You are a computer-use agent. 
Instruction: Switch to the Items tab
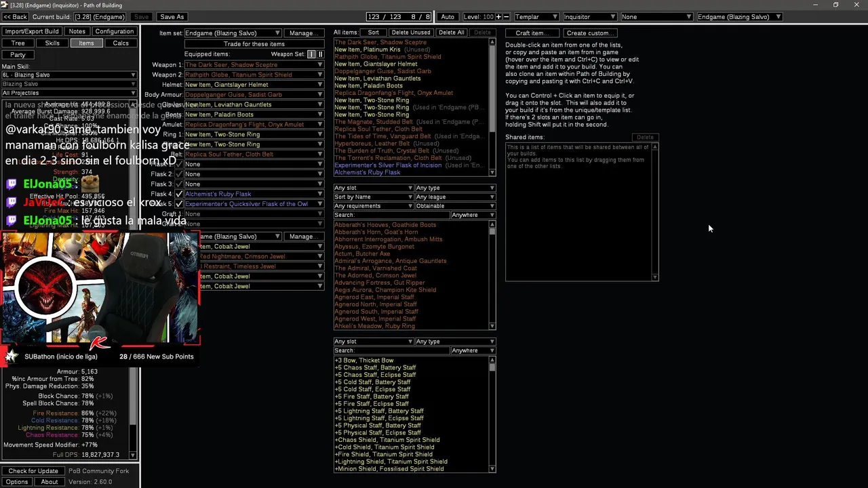point(86,43)
